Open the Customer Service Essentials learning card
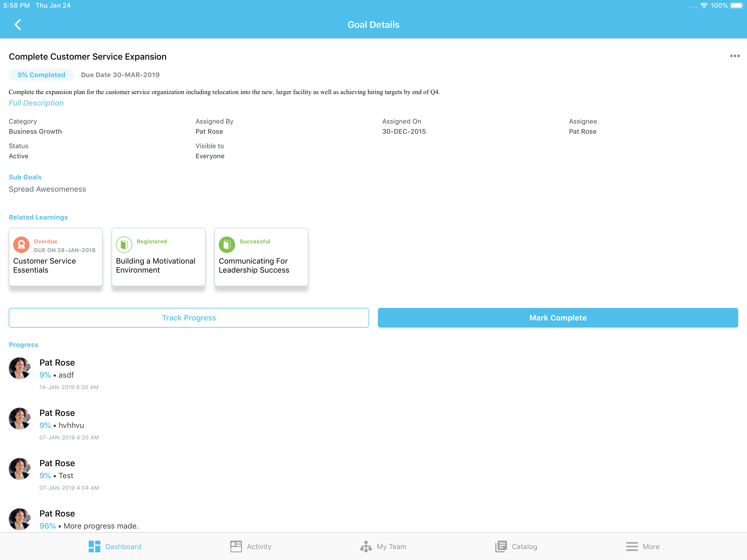The height and width of the screenshot is (560, 747). pyautogui.click(x=56, y=265)
